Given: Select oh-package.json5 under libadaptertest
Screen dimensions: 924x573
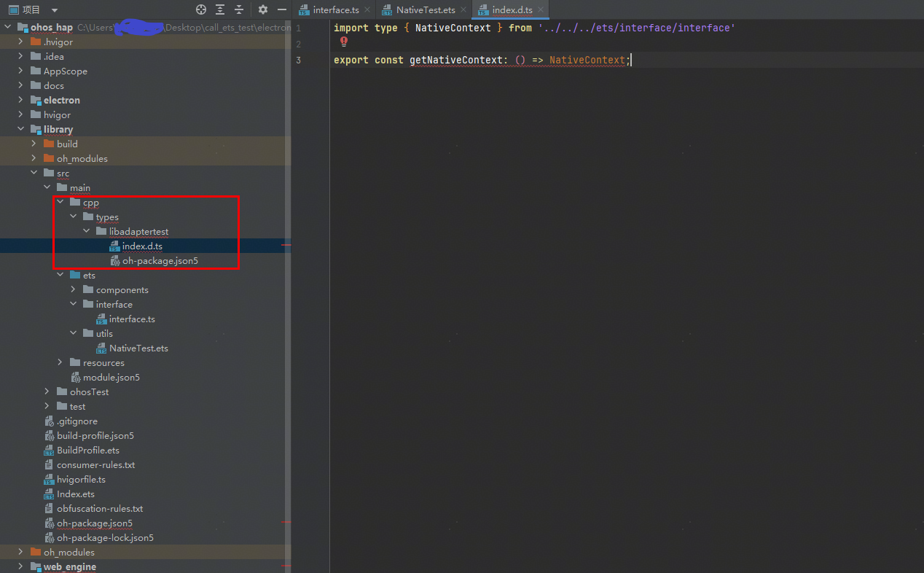Looking at the screenshot, I should tap(160, 261).
